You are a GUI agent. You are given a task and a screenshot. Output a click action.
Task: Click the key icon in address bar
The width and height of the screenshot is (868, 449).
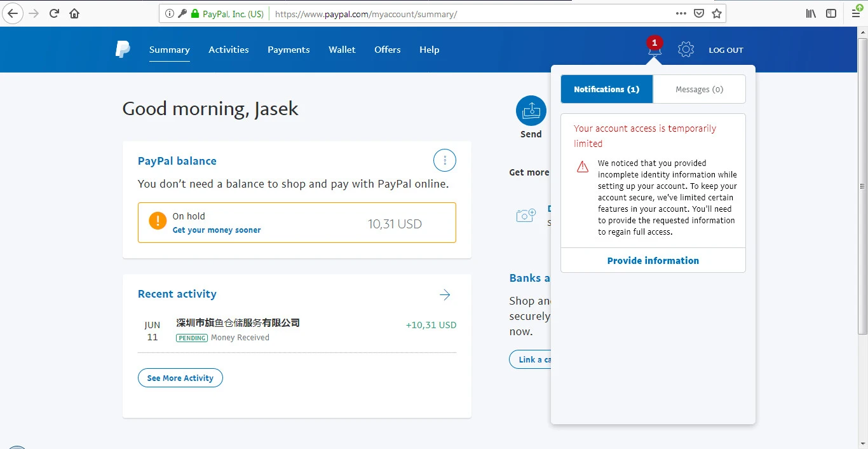[x=182, y=13]
